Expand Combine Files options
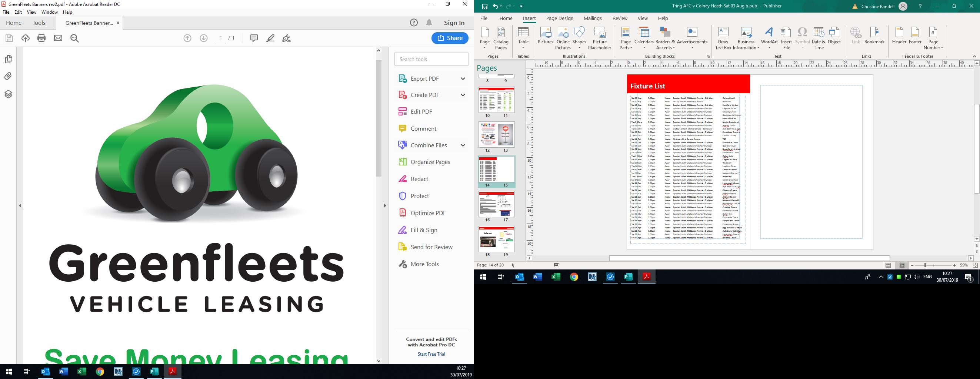 [x=463, y=145]
